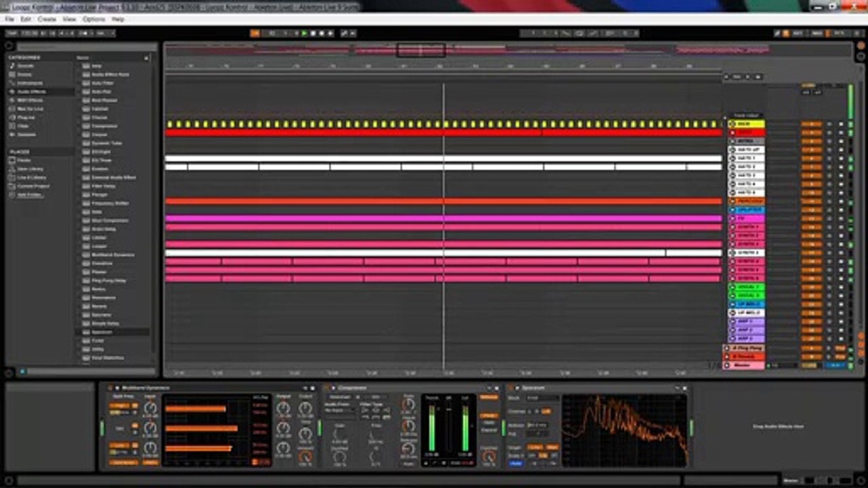Unfold the ARP 1 track
The image size is (868, 488).
[732, 321]
